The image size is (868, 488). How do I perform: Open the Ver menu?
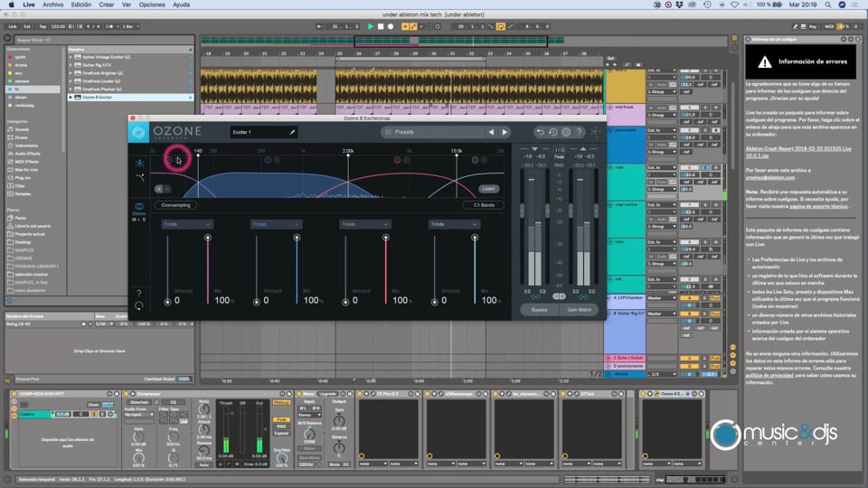(127, 5)
